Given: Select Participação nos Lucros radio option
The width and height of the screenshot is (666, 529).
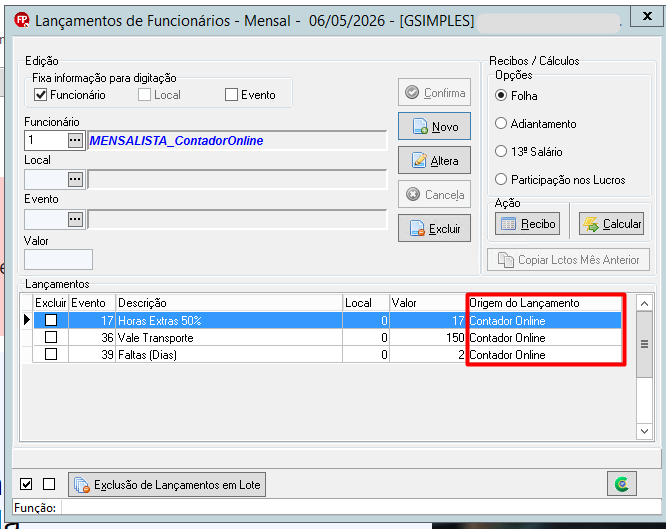Looking at the screenshot, I should coord(501,179).
